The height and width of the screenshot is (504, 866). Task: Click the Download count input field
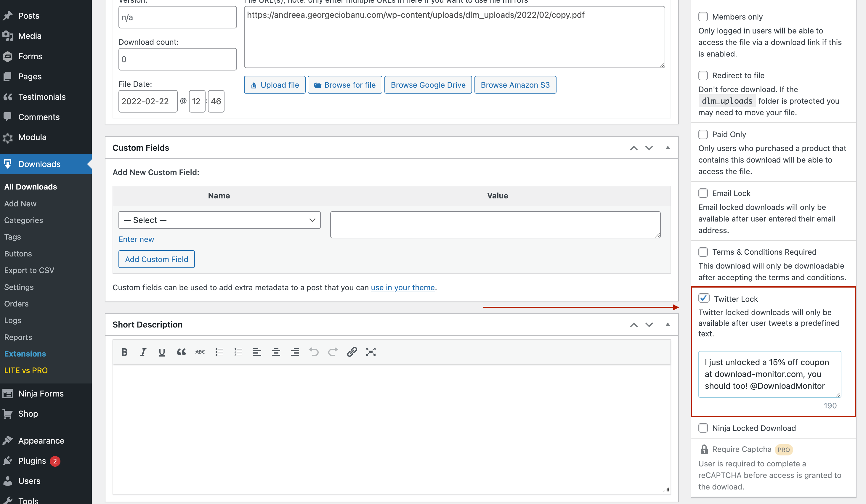(177, 59)
